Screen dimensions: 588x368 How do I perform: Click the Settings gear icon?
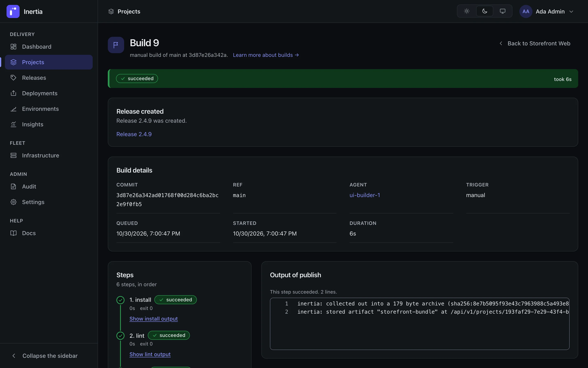(13, 202)
